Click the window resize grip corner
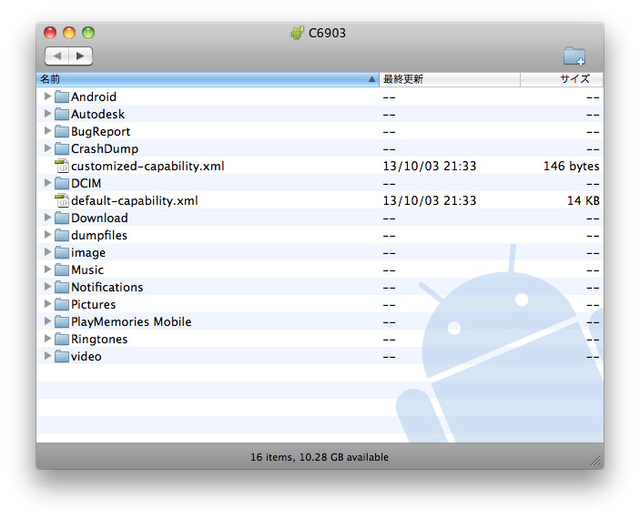This screenshot has width=640, height=519. 596,461
